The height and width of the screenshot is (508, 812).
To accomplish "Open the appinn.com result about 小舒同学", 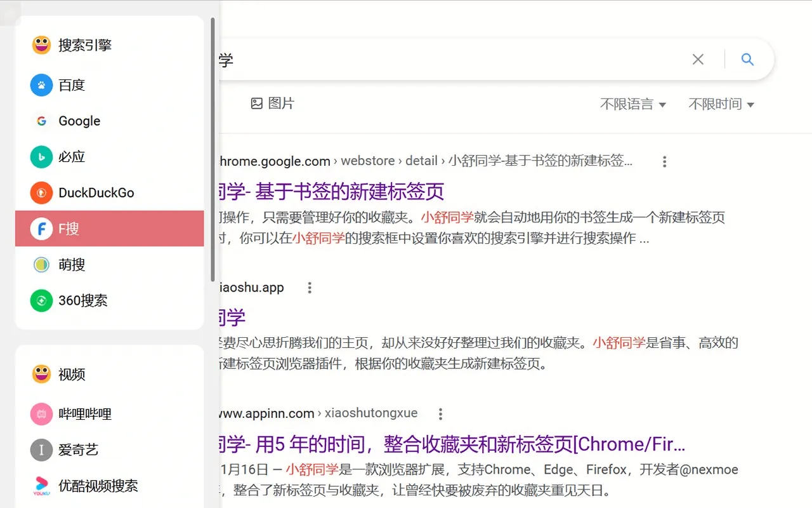I will 444,443.
